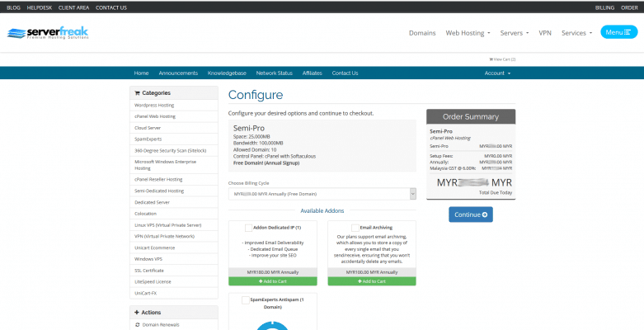Open View Cart link with cart icon
This screenshot has width=644, height=330.
click(x=502, y=59)
